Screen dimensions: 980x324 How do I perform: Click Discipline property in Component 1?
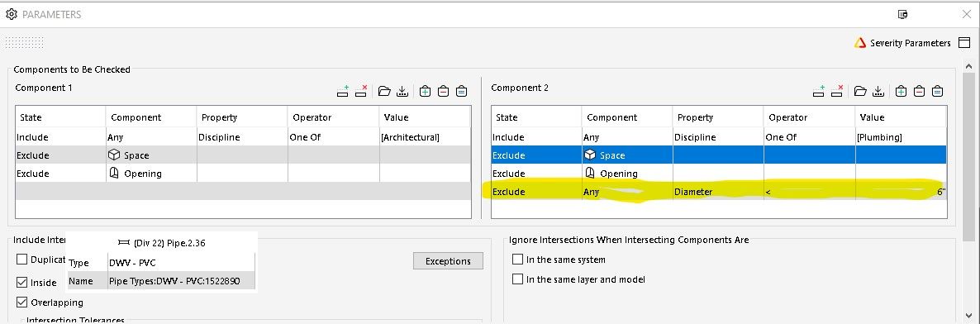[x=242, y=137]
